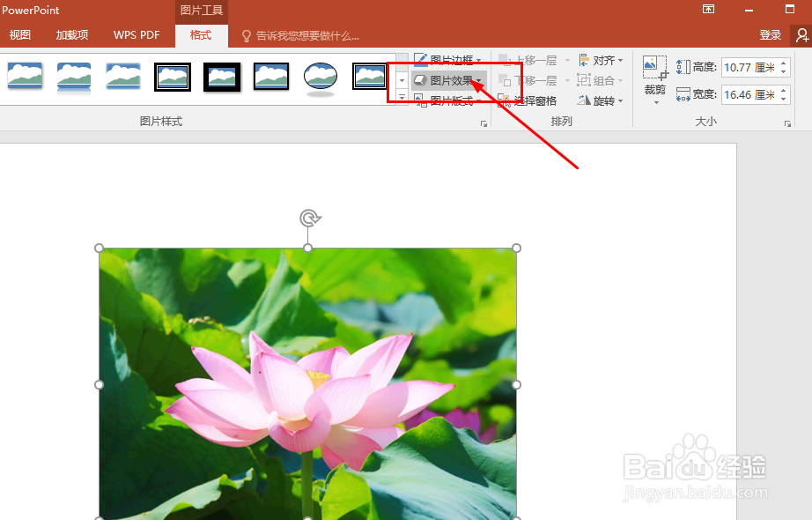The image size is (812, 520).
Task: Apply the first picture style with simple frame
Action: pos(25,78)
